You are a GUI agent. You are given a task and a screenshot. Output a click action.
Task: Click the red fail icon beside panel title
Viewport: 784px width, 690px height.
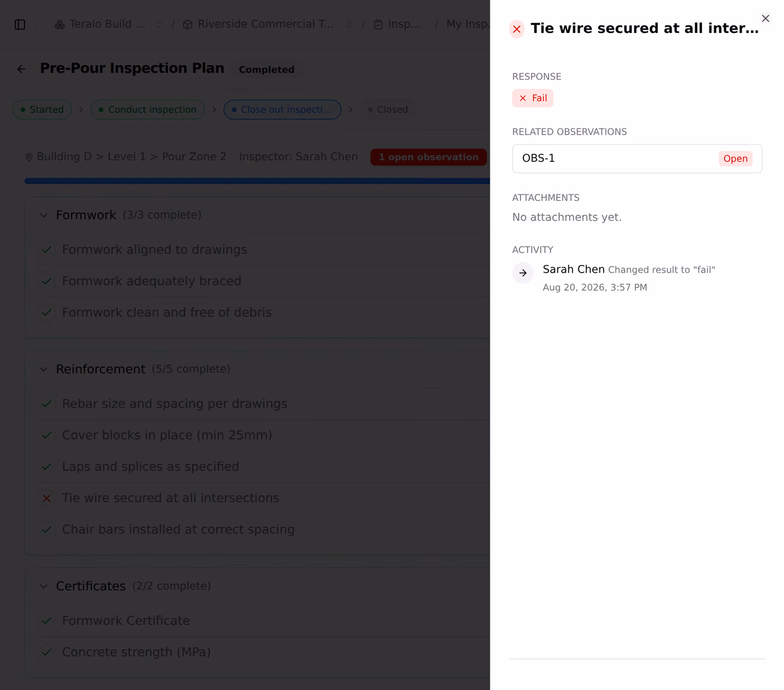[517, 29]
